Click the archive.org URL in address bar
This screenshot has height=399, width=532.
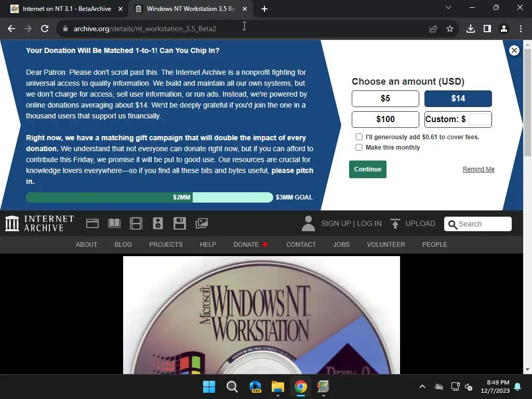(145, 29)
